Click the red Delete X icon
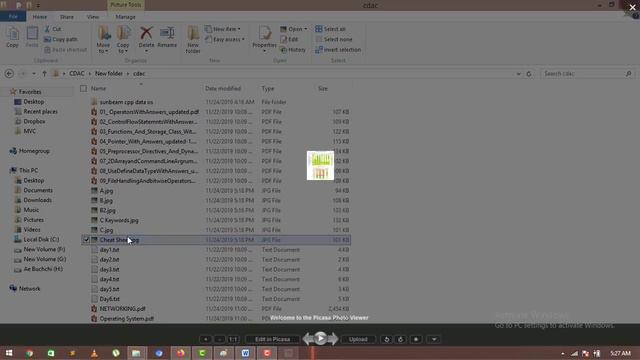640x360 pixels. (146, 33)
